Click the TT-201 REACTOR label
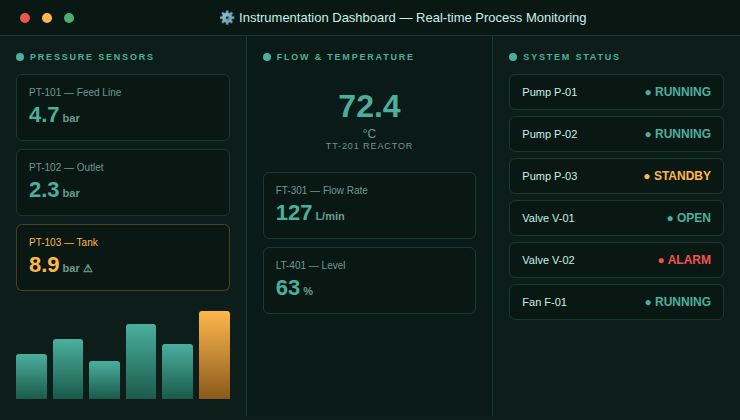The image size is (740, 420). 370,146
